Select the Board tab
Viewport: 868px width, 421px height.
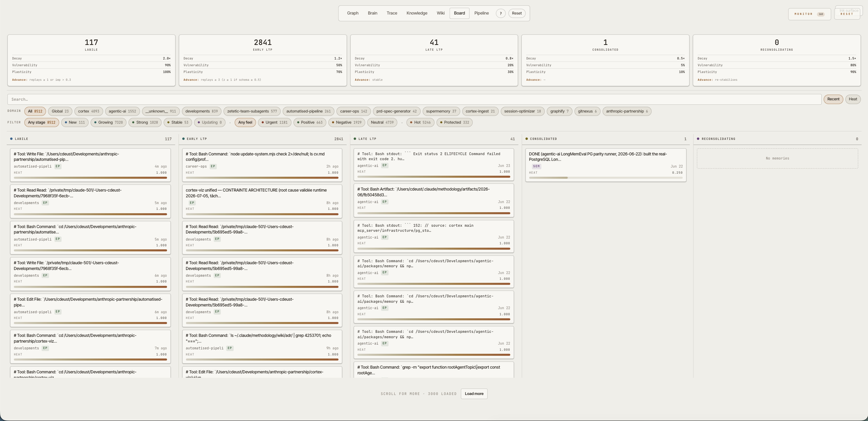459,13
